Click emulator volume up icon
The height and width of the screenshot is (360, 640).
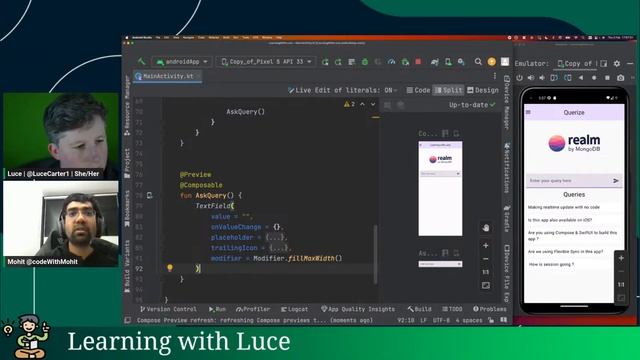coord(531,78)
